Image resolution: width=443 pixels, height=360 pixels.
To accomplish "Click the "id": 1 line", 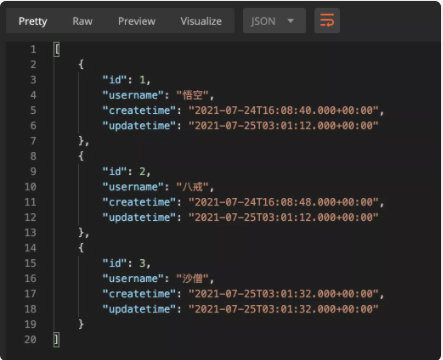I will [126, 80].
